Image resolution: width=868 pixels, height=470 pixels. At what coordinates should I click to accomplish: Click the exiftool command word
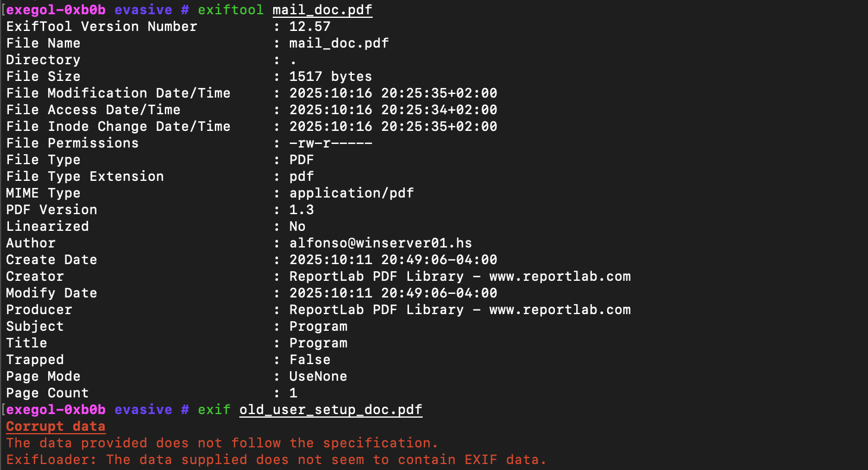click(x=230, y=10)
